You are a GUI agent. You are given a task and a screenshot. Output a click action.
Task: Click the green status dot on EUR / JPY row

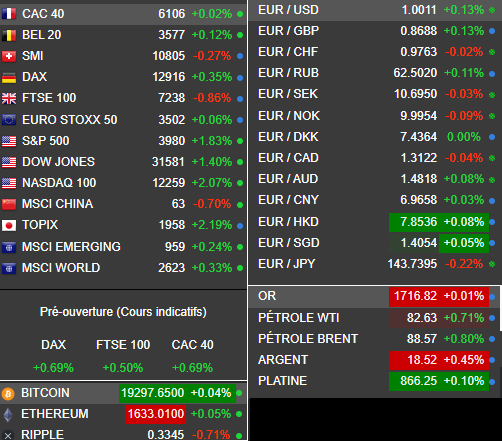[492, 264]
